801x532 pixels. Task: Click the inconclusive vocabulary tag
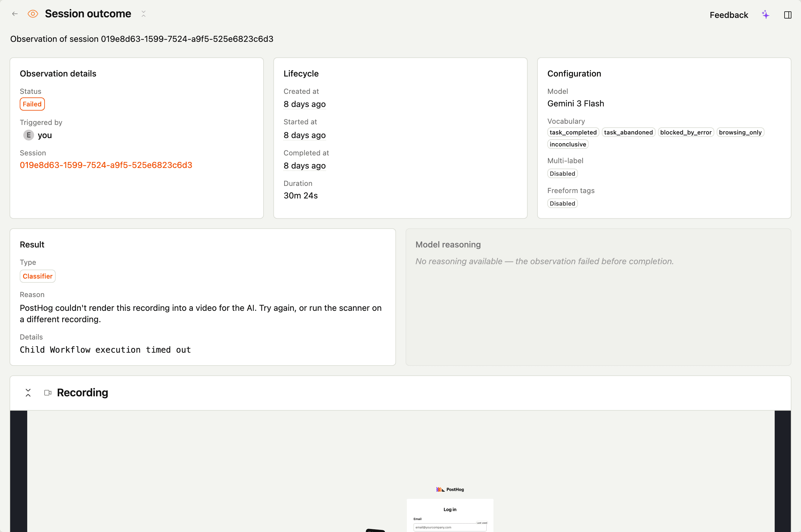click(568, 144)
